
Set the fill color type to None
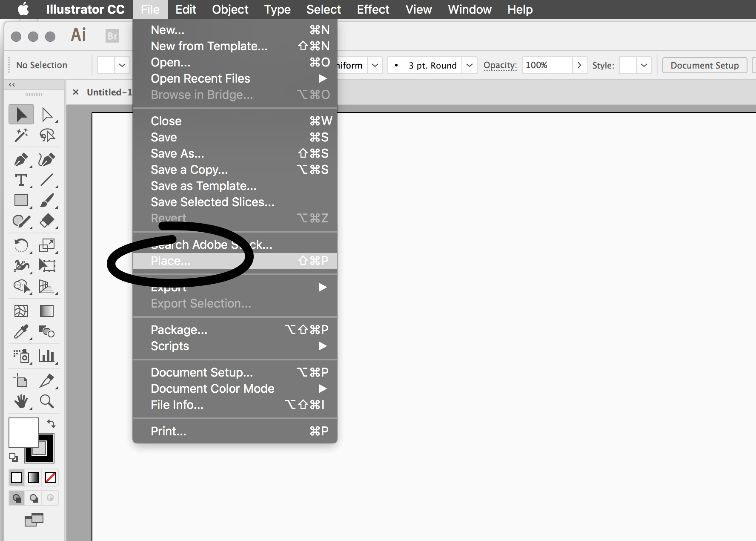click(x=50, y=478)
